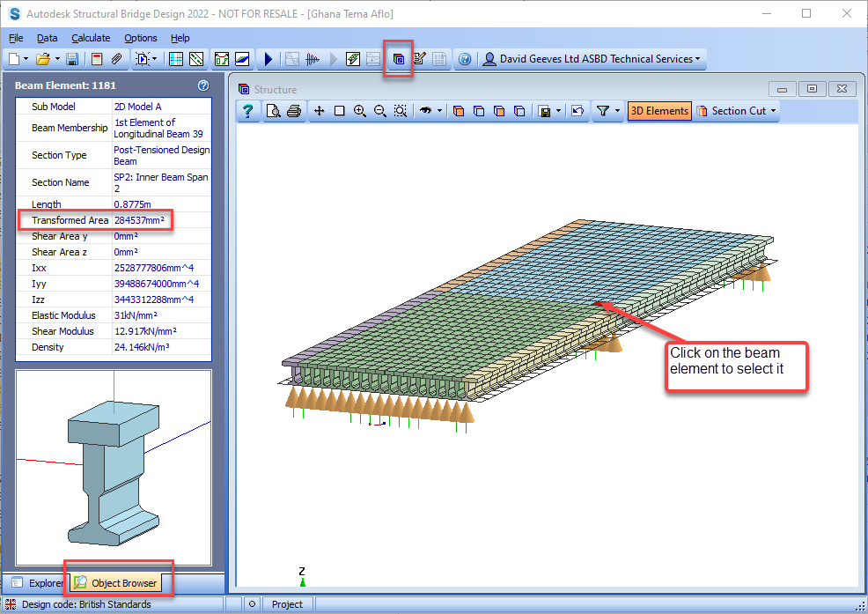The width and height of the screenshot is (868, 614).
Task: Open the Structure graphics window icon
Action: 399,59
